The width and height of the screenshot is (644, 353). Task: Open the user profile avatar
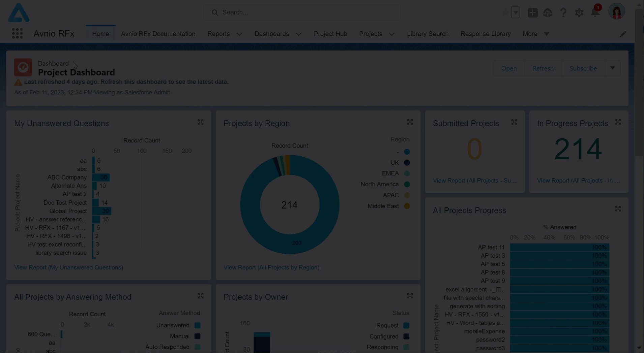pos(616,12)
